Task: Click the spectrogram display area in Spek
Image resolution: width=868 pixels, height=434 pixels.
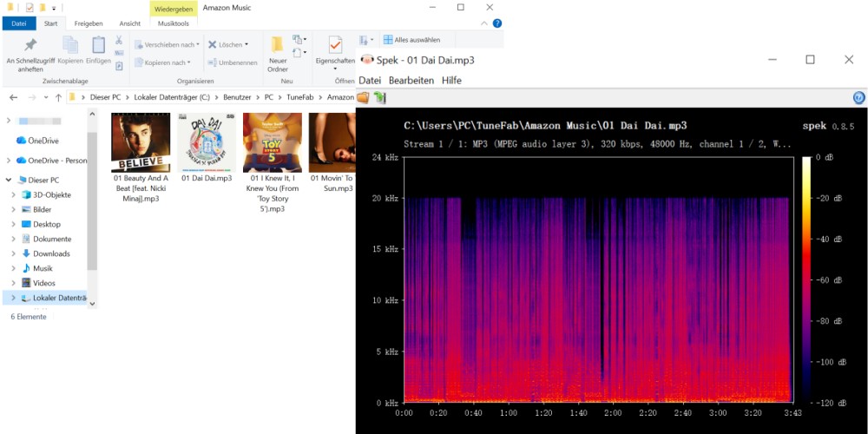Action: (599, 279)
